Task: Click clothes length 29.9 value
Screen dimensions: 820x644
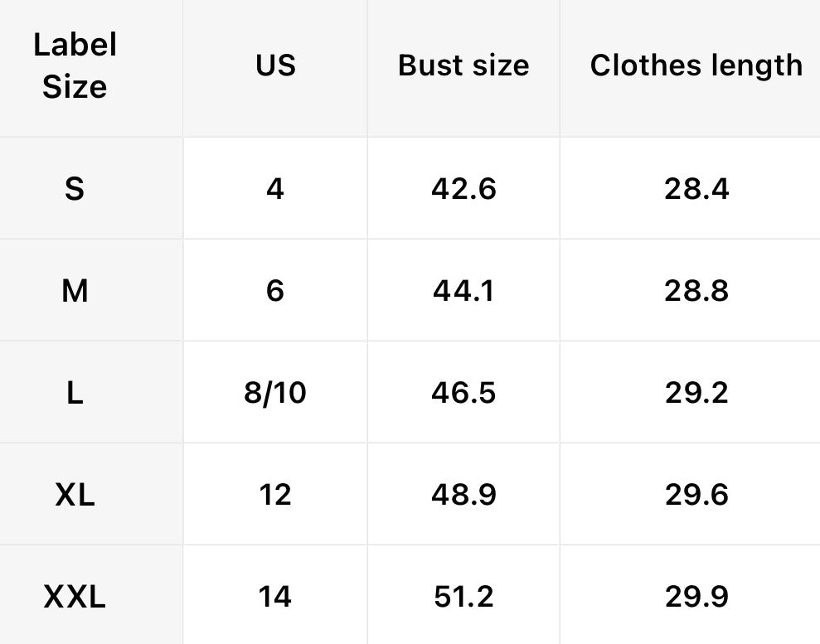Action: tap(696, 597)
